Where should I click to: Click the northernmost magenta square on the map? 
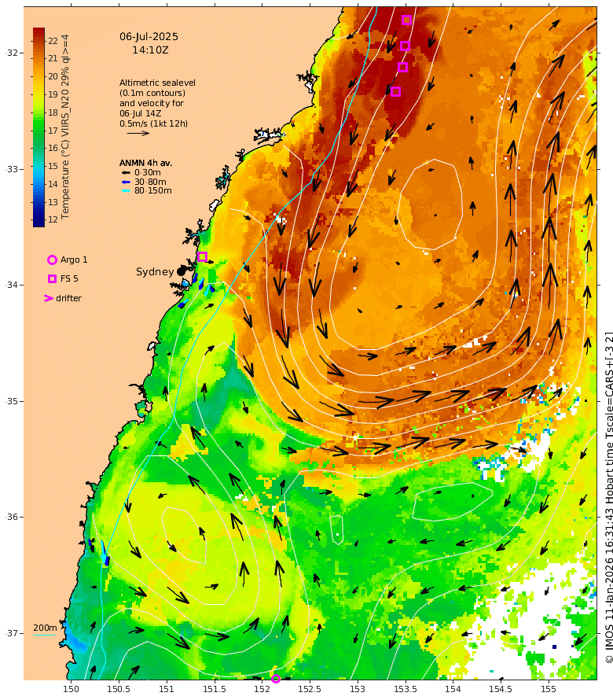point(406,20)
